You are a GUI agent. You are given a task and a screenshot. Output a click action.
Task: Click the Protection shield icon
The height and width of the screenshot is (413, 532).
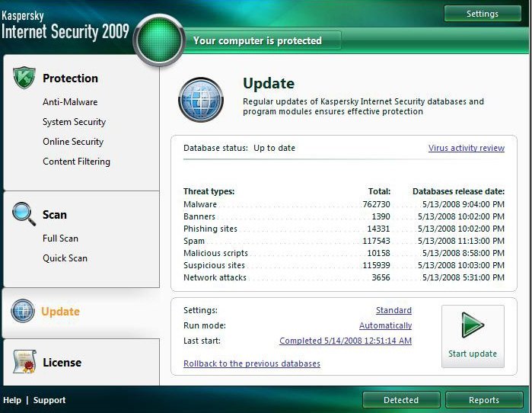[x=24, y=78]
